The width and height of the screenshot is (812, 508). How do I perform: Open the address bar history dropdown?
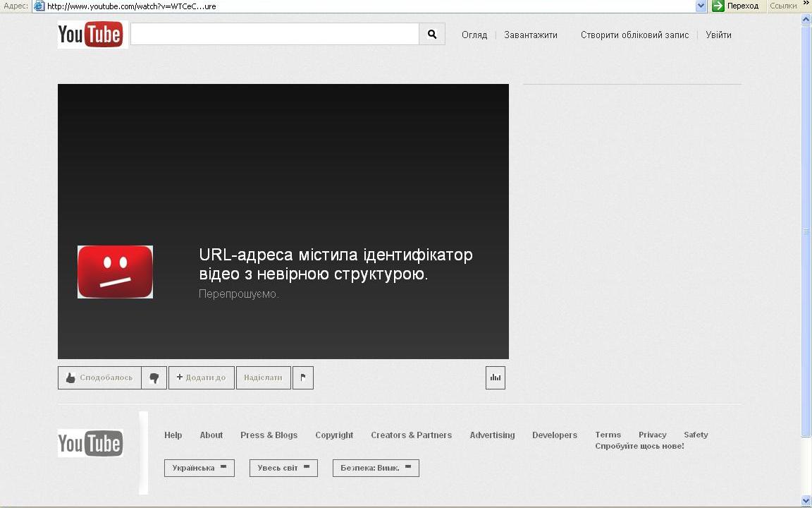point(701,6)
